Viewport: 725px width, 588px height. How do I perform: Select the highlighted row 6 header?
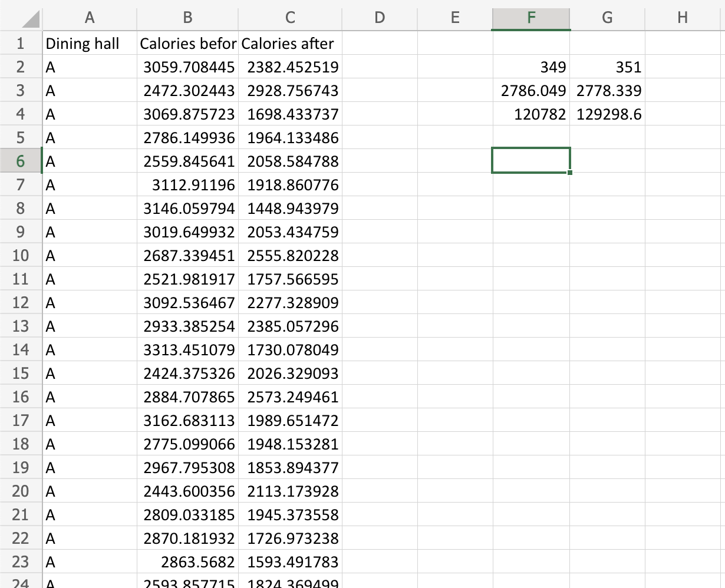coord(21,161)
